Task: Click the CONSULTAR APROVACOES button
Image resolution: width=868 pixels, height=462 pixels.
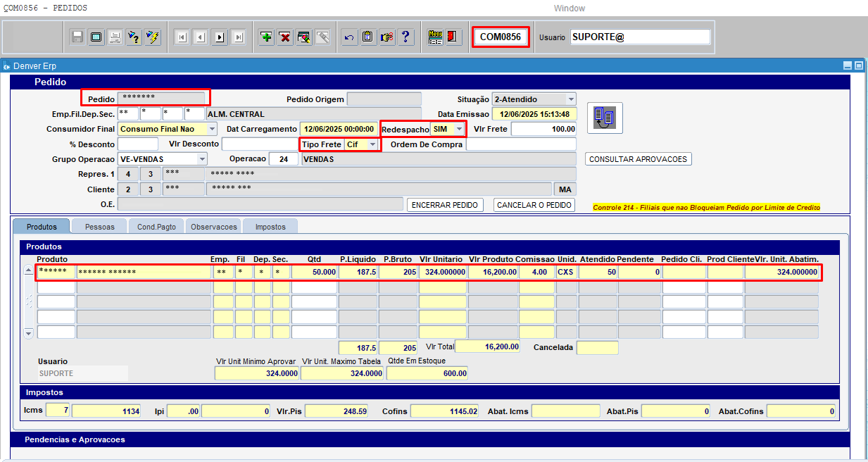Action: tap(639, 159)
